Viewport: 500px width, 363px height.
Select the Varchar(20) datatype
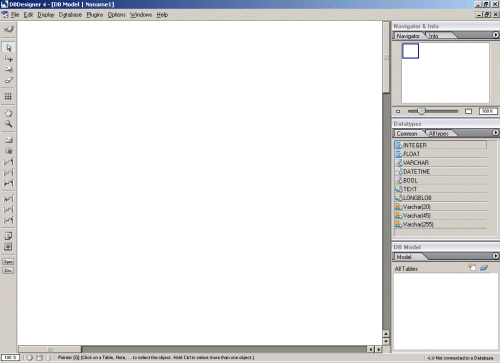[x=440, y=207]
